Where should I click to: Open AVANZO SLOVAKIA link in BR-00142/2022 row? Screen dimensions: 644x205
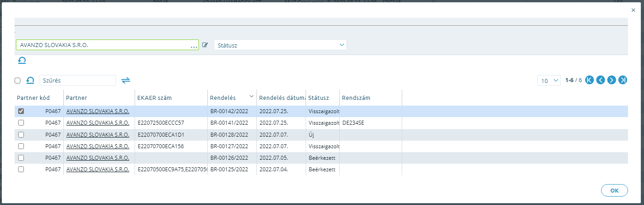click(98, 111)
